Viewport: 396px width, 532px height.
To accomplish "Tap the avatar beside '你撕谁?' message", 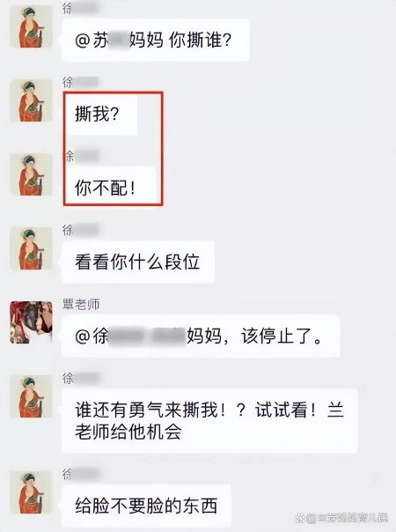I will [31, 26].
